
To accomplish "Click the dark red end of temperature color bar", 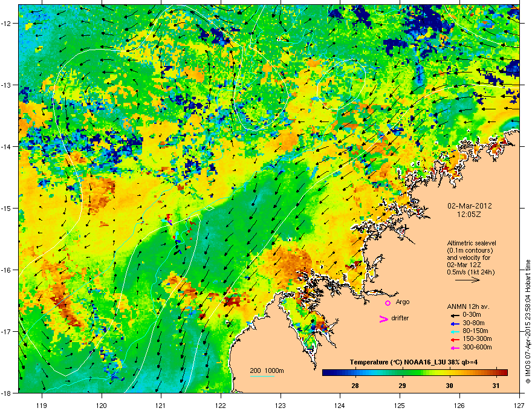I will (504, 372).
